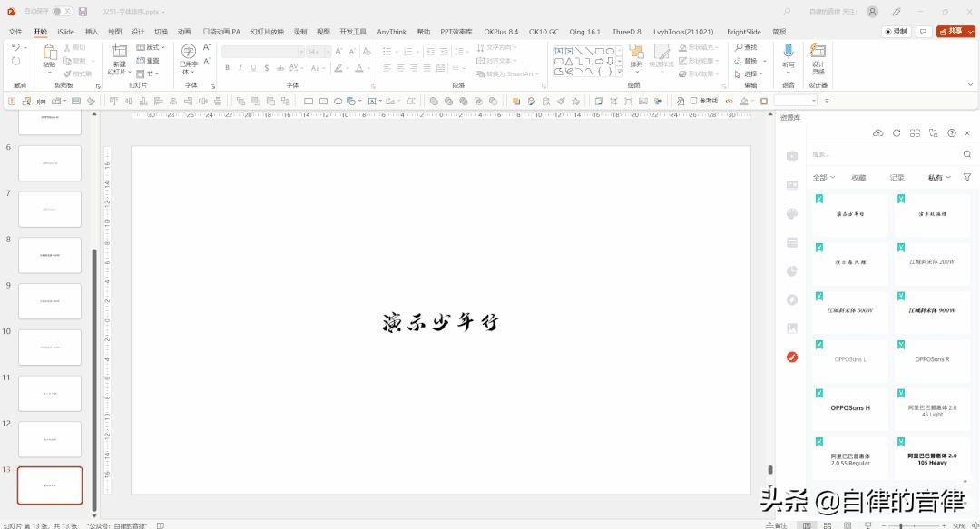Click the cloud upload icon in resource panel
This screenshot has height=529, width=980.
click(x=878, y=133)
